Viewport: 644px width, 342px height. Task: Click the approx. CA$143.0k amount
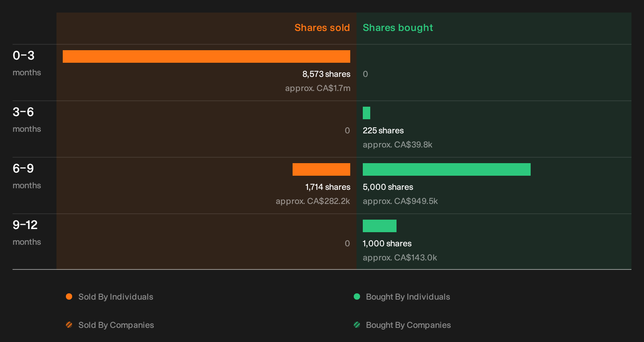click(x=400, y=258)
